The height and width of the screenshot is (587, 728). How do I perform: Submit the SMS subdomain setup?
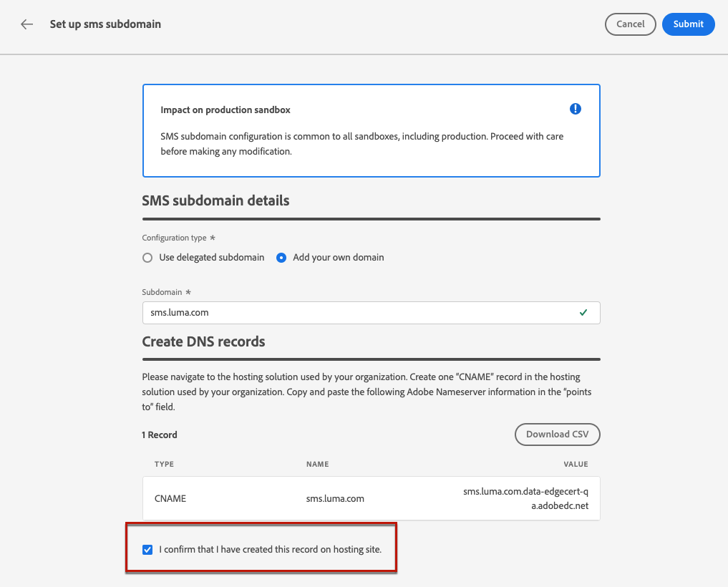click(x=688, y=24)
